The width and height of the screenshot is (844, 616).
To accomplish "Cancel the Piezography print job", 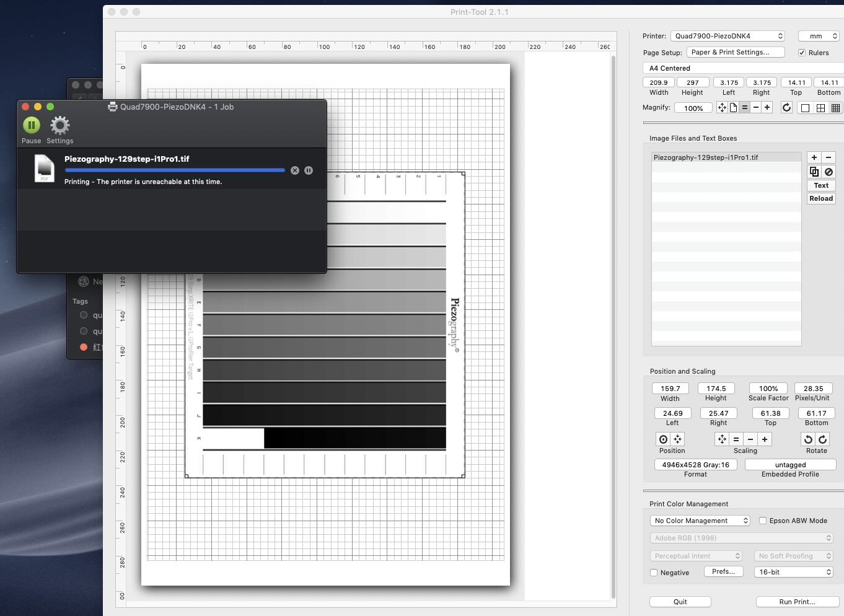I will pyautogui.click(x=295, y=170).
